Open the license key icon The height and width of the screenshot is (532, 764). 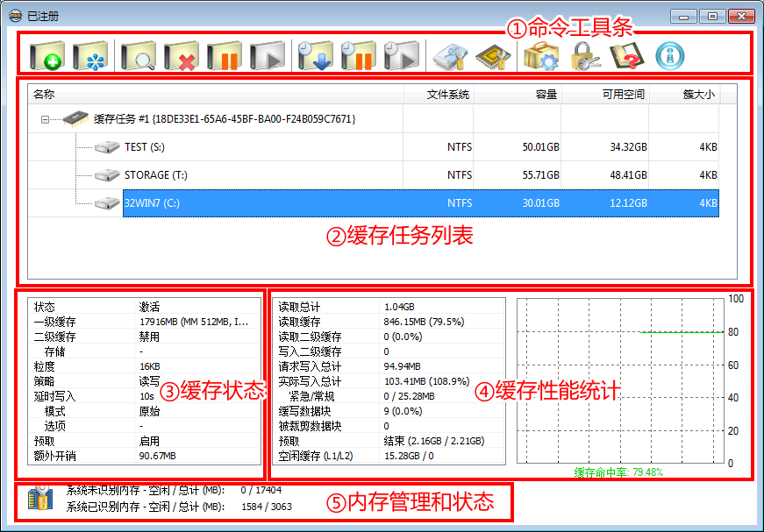[583, 54]
